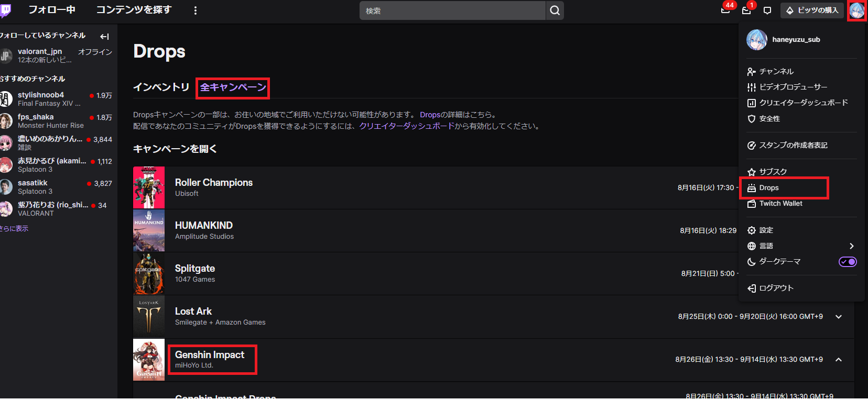Open the HUMANKIND campaign title

(x=204, y=226)
